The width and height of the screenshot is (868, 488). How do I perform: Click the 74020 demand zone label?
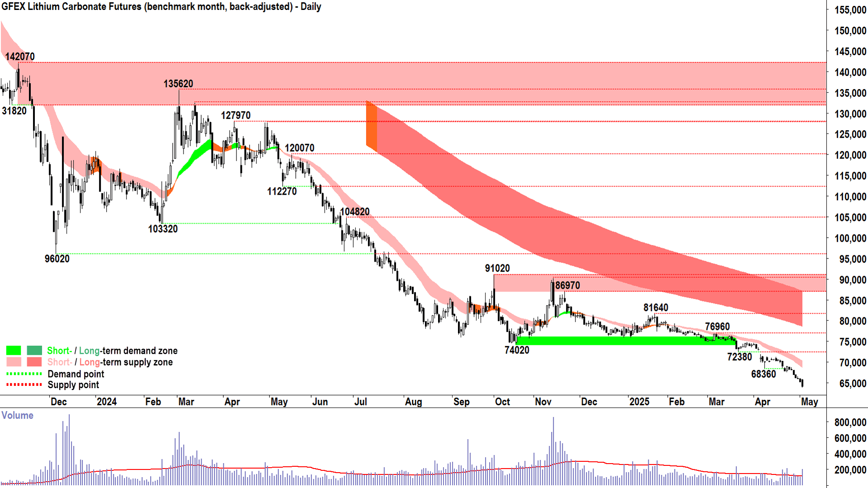tap(517, 350)
